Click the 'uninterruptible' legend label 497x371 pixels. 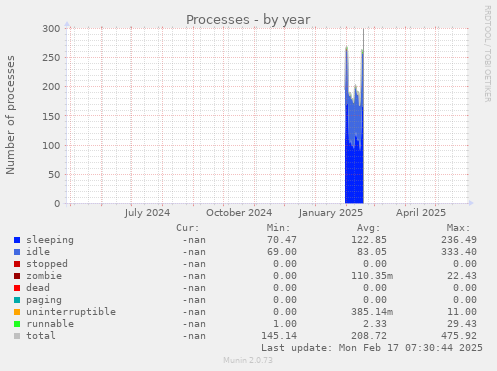pos(71,312)
